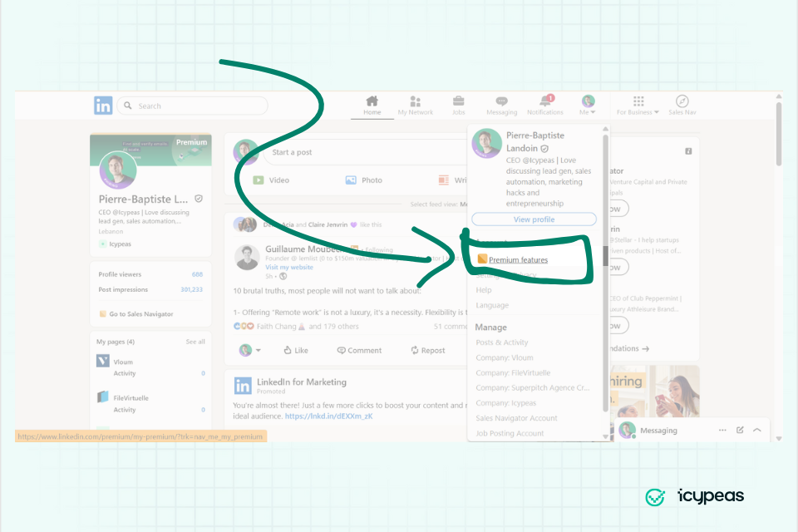
Task: Click Icypeas company in sidebar
Action: (116, 244)
